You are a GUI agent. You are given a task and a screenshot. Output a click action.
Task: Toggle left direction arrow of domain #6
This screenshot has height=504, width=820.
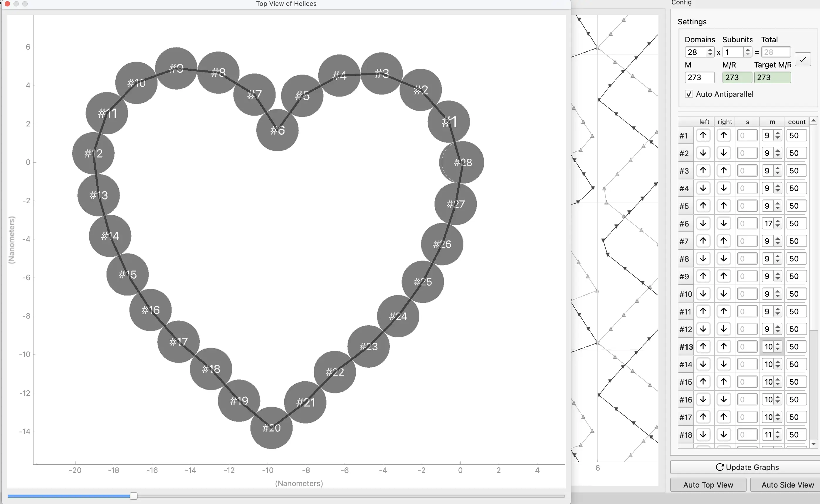(x=703, y=223)
